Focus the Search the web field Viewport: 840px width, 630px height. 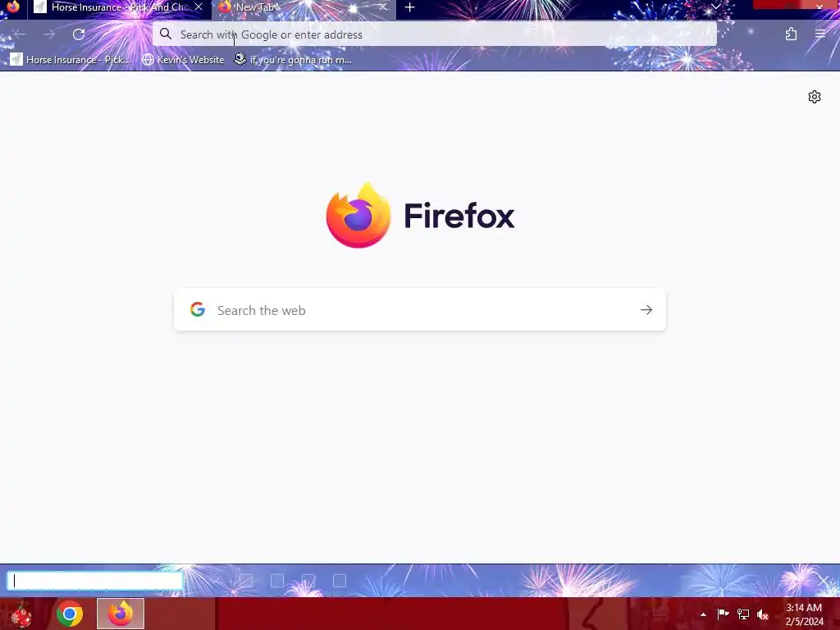click(420, 309)
